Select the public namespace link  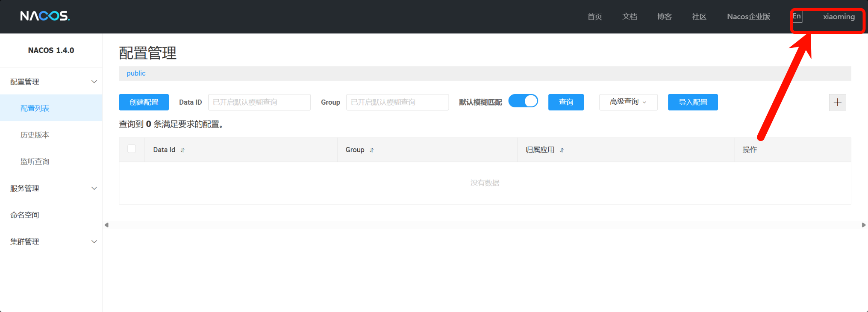[136, 73]
